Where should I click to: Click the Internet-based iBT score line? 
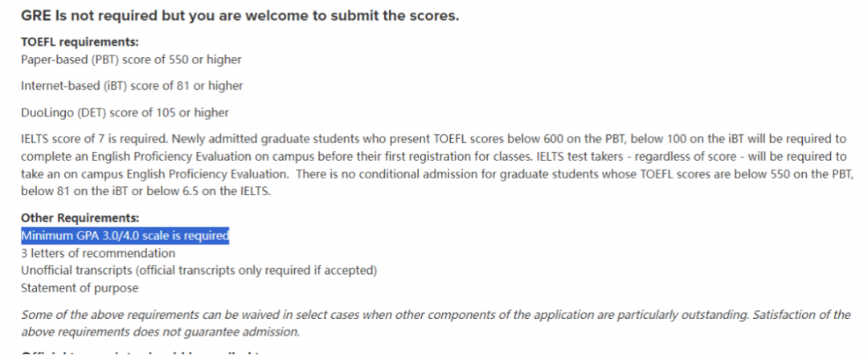click(132, 86)
